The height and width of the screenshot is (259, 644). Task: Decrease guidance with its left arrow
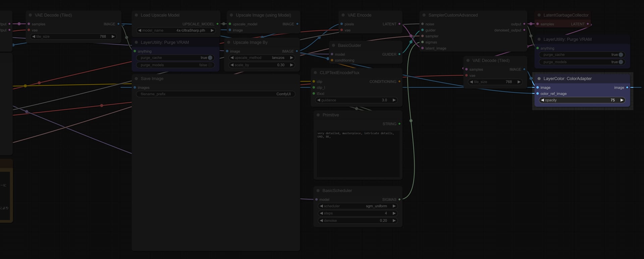[x=319, y=100]
